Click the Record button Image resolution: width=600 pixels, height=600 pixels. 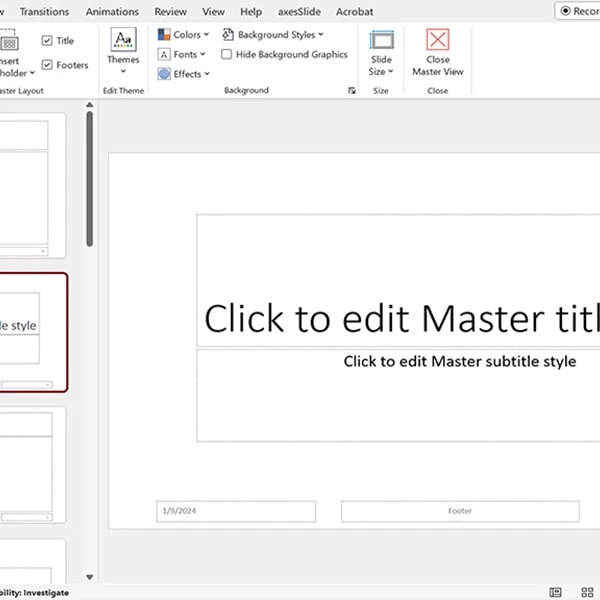578,11
